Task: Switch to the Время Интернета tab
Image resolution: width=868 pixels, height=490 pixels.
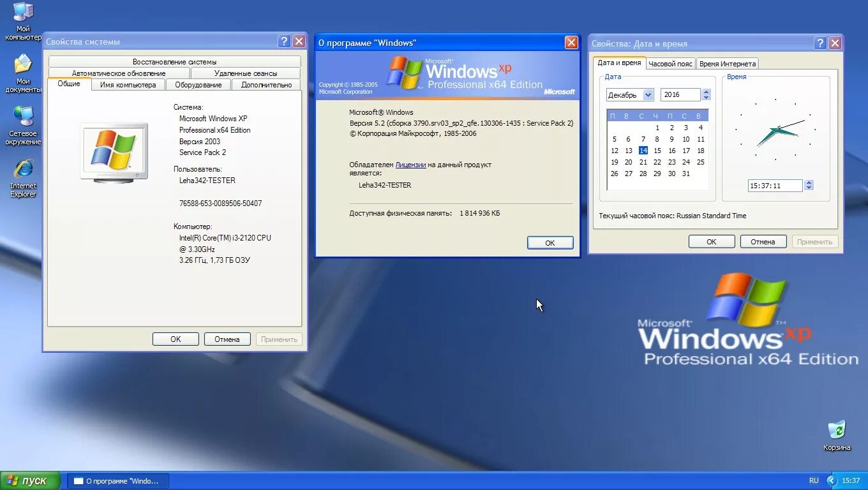Action: [x=727, y=64]
